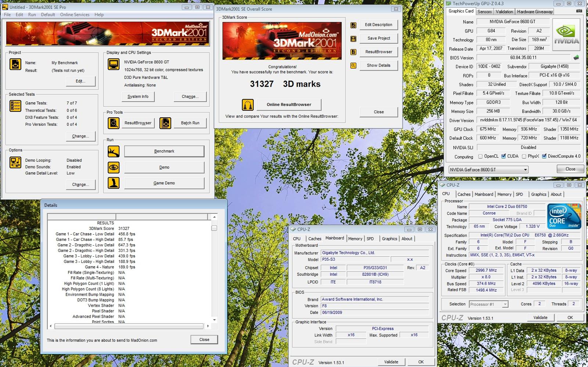Click Validate in the CPU-Z processor window
This screenshot has height=367, width=588.
click(x=540, y=317)
